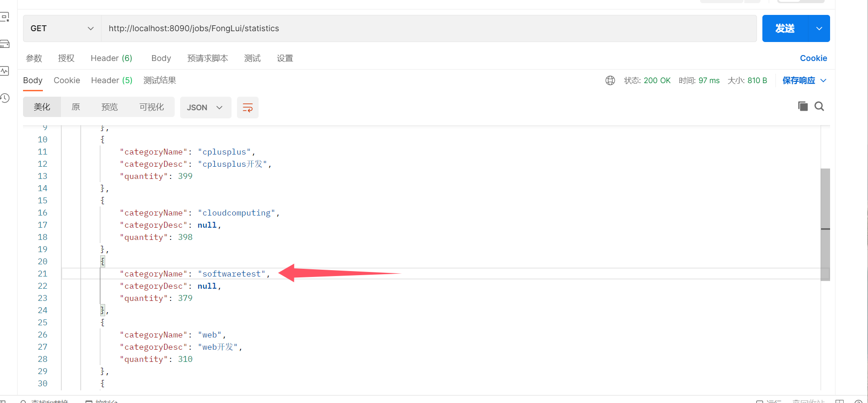Open the environment icon at top of sidebar
The width and height of the screenshot is (868, 403).
tap(5, 17)
